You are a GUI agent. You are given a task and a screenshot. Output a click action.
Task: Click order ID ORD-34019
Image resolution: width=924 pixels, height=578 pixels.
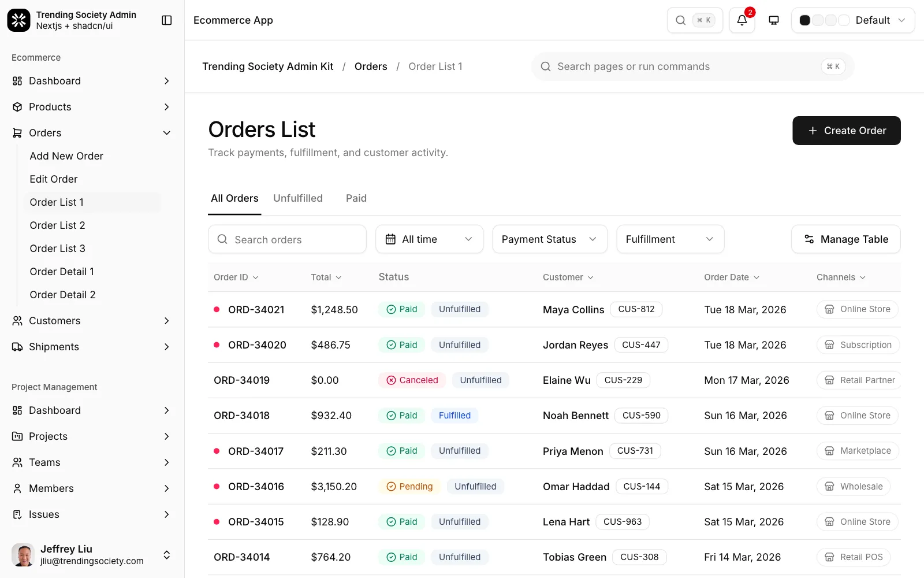242,380
